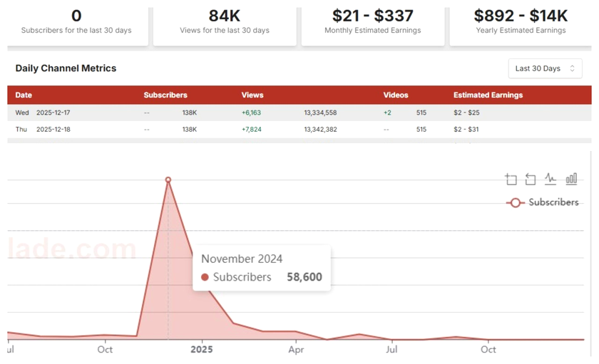Click the 30-day subscribers stat card

(x=77, y=23)
